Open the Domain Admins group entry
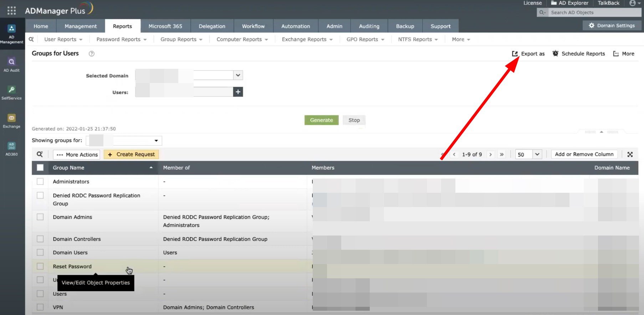644x315 pixels. [72, 217]
